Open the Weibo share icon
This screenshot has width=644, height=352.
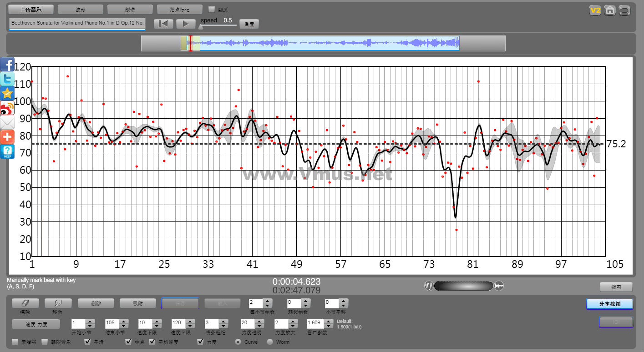[8, 108]
